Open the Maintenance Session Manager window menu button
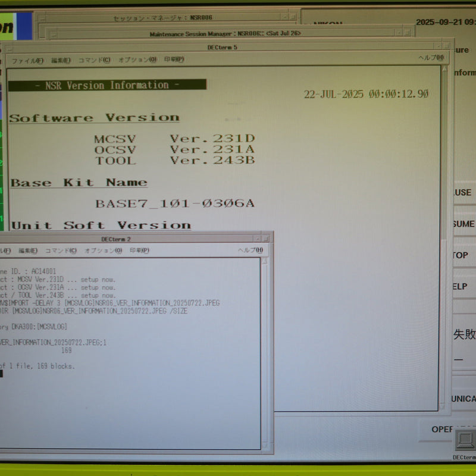 54,35
